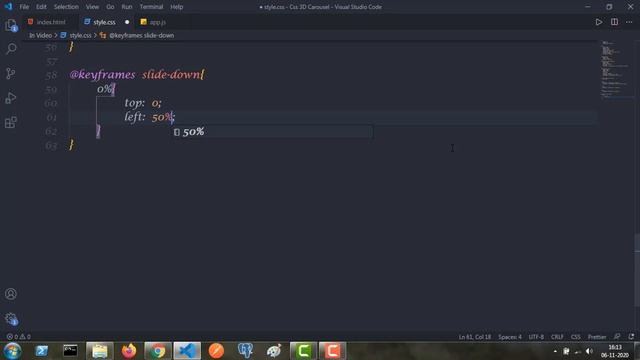
Task: Click the @keyframes slide-down breadcrumb
Action: [x=141, y=36]
